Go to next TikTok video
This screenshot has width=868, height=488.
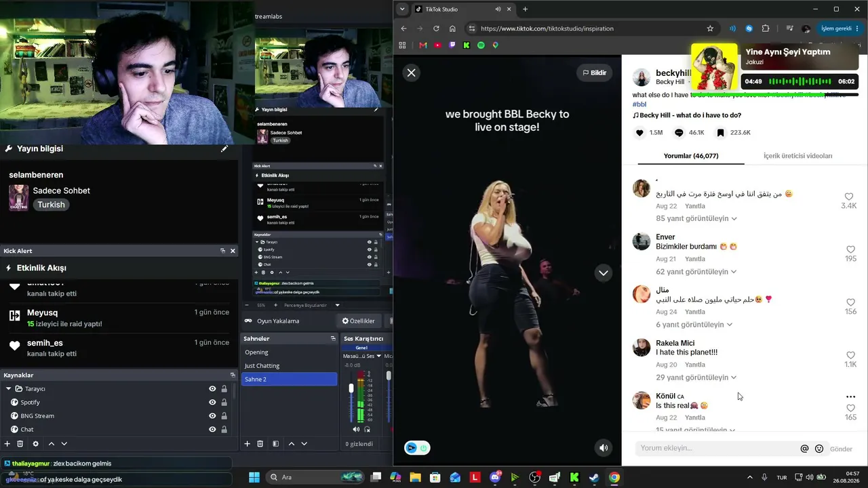[x=603, y=272]
